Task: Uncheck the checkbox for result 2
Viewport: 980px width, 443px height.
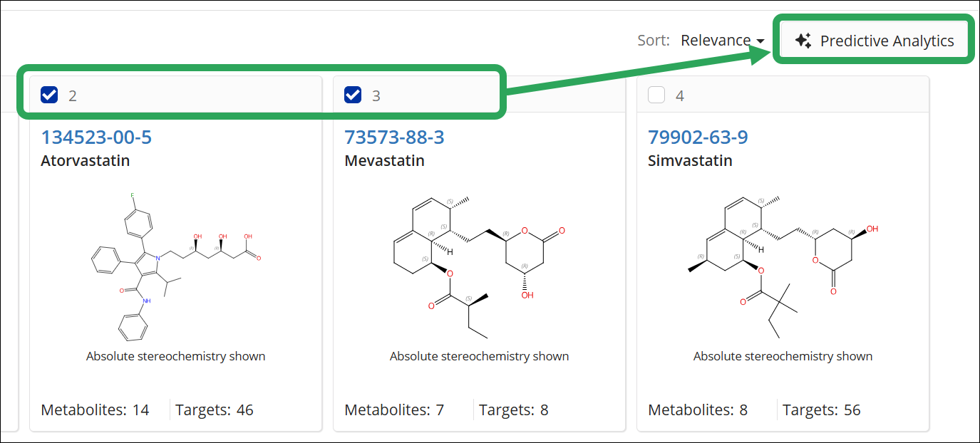Action: pyautogui.click(x=49, y=95)
